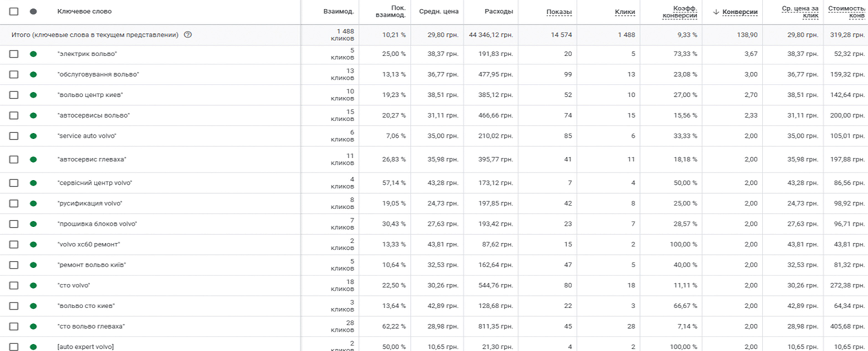Screen dimensions: 868x351
Task: Click the Расходы column header
Action: pos(499,11)
